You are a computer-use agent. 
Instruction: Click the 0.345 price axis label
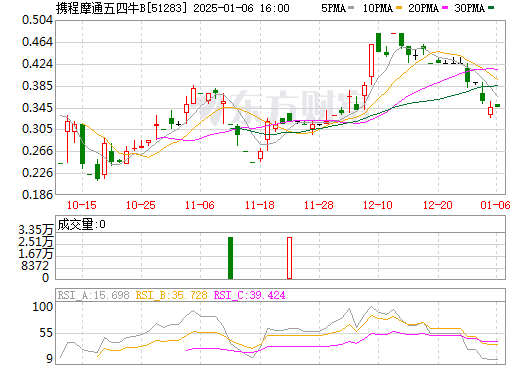click(37, 108)
